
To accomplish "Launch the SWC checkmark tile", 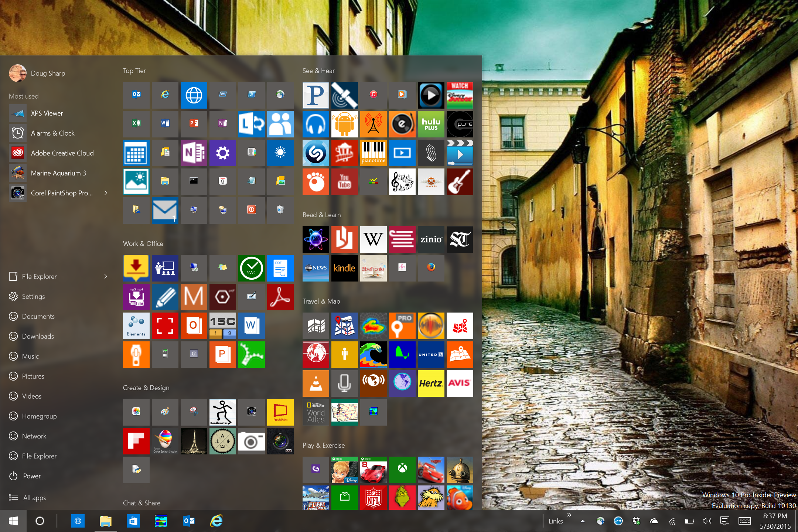I will pyautogui.click(x=251, y=268).
